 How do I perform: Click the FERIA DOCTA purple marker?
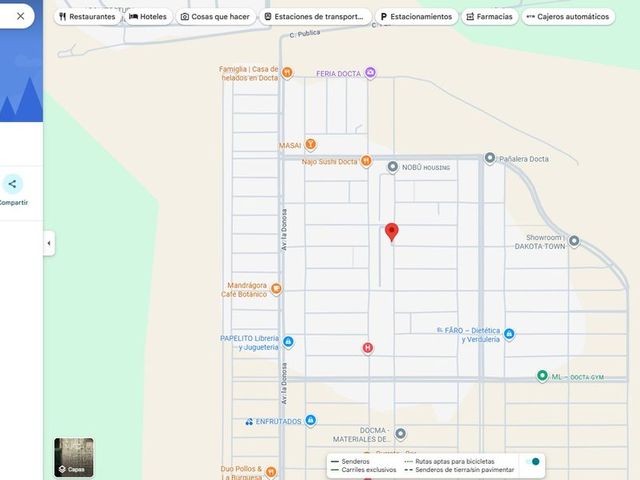pos(370,73)
